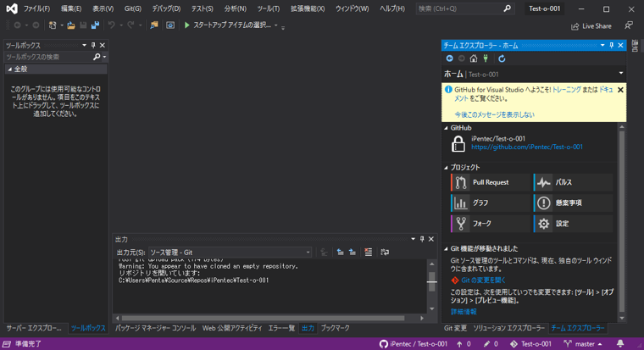Open the デバッグ(D) menu
644x350 pixels.
coord(166,8)
